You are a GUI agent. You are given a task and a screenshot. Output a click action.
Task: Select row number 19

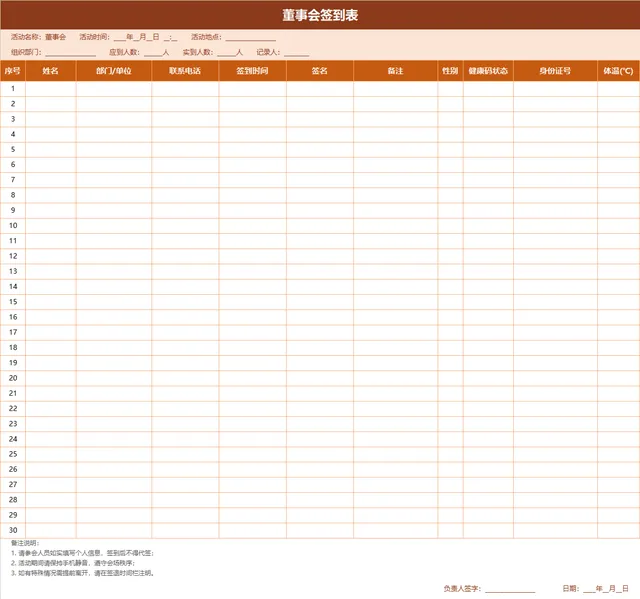(13, 363)
